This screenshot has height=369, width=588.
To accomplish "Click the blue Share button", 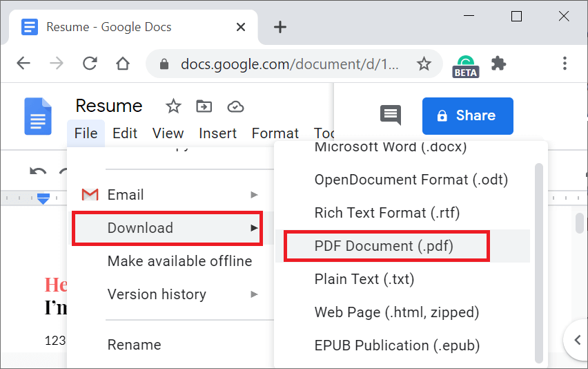I will click(467, 115).
